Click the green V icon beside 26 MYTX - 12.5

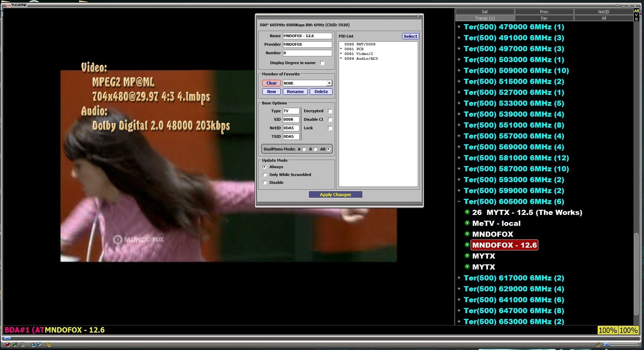[x=467, y=212]
